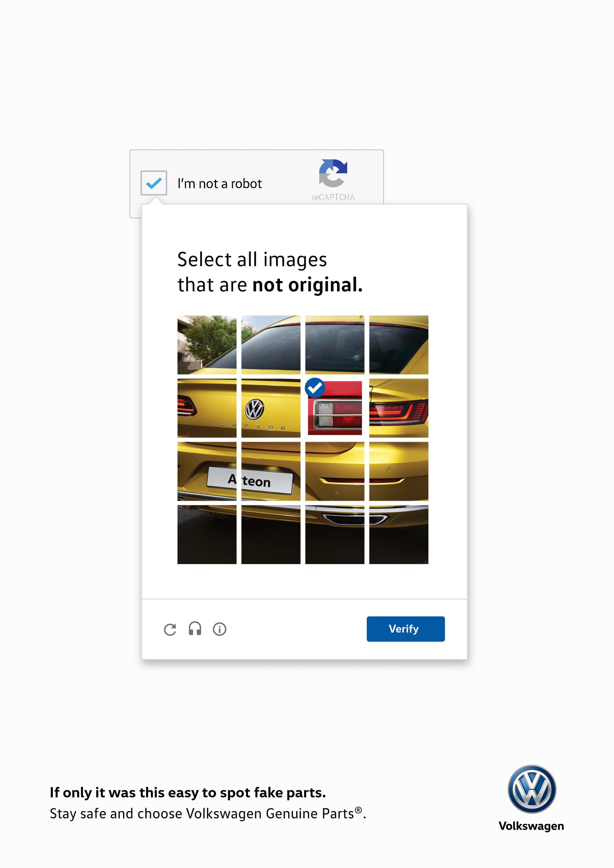Image resolution: width=614 pixels, height=868 pixels.
Task: Select the original LED taillight tile on right
Action: 399,408
